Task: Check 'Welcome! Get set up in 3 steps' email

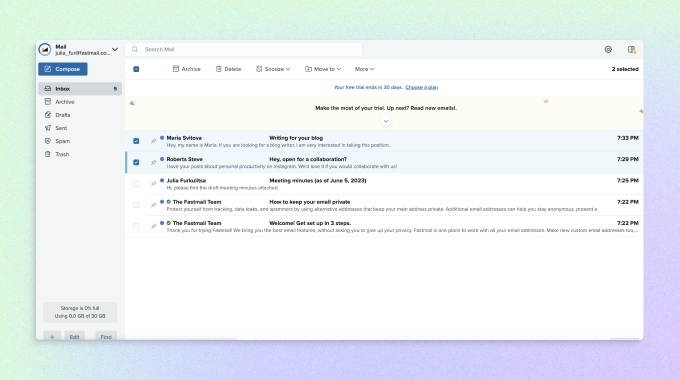Action: (x=136, y=226)
